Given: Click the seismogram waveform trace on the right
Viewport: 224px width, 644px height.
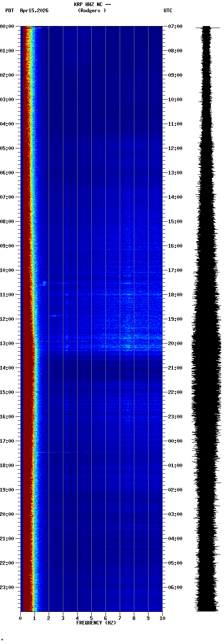Looking at the screenshot, I should 207,319.
